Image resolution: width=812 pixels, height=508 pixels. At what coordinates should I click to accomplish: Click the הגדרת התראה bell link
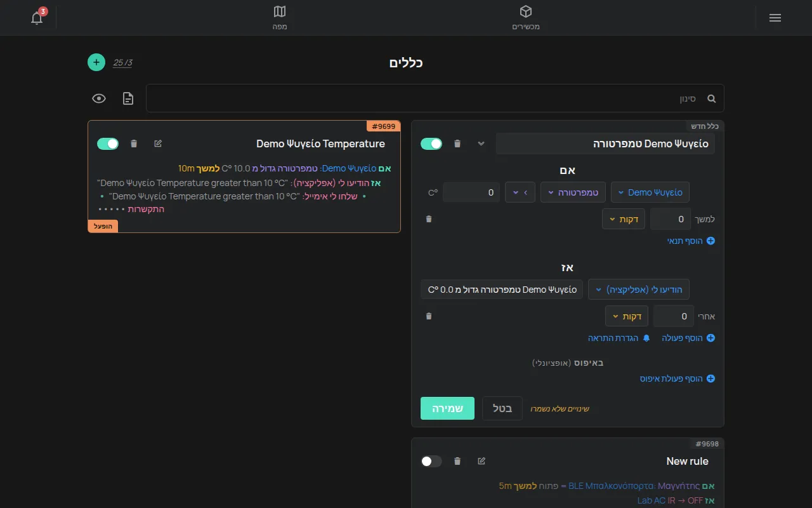click(619, 338)
